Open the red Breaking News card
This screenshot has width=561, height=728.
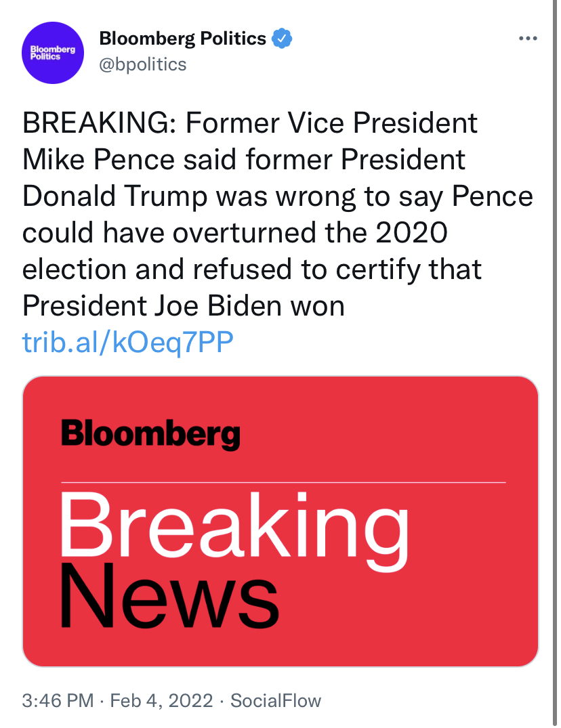(x=280, y=521)
